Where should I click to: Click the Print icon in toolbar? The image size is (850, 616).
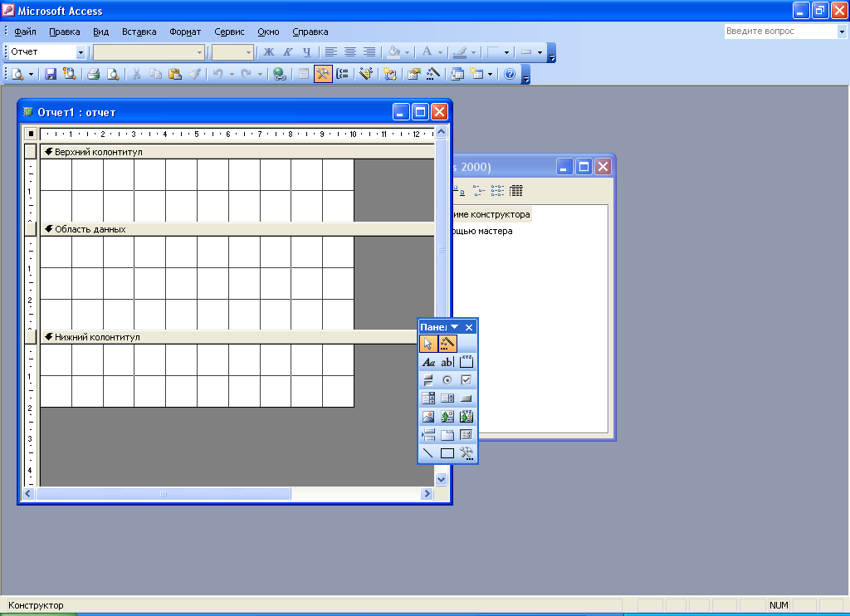click(x=93, y=74)
